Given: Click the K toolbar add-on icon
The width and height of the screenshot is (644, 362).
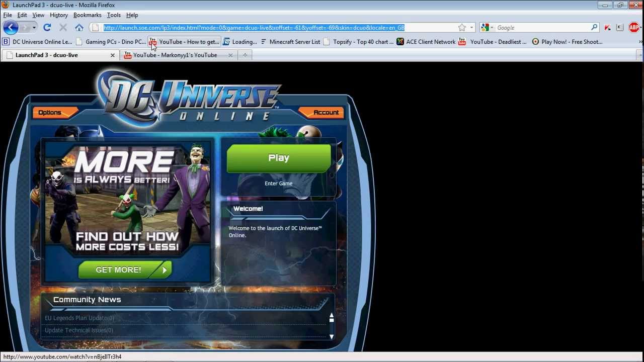Looking at the screenshot, I should pos(620,28).
